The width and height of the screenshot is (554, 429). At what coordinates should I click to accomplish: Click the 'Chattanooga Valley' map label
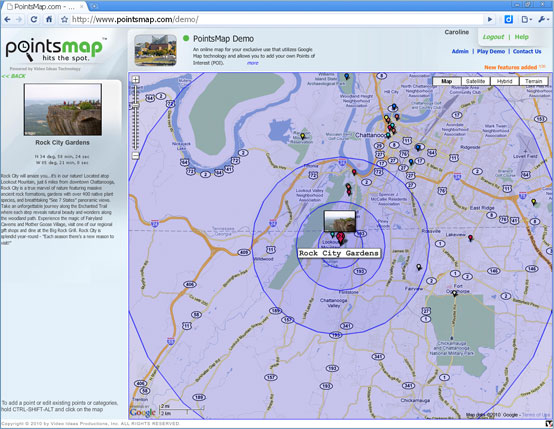click(x=334, y=303)
